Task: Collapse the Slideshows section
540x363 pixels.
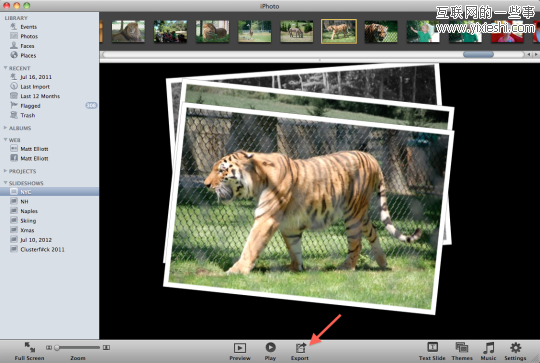Action: [6, 183]
